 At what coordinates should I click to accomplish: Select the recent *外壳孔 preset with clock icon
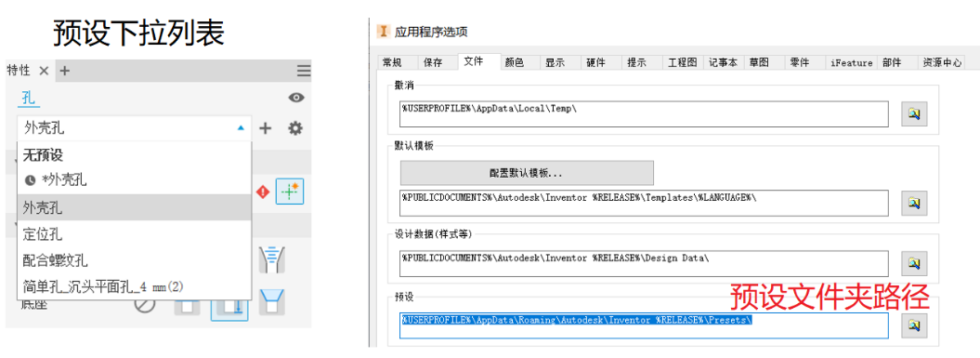coord(135,180)
